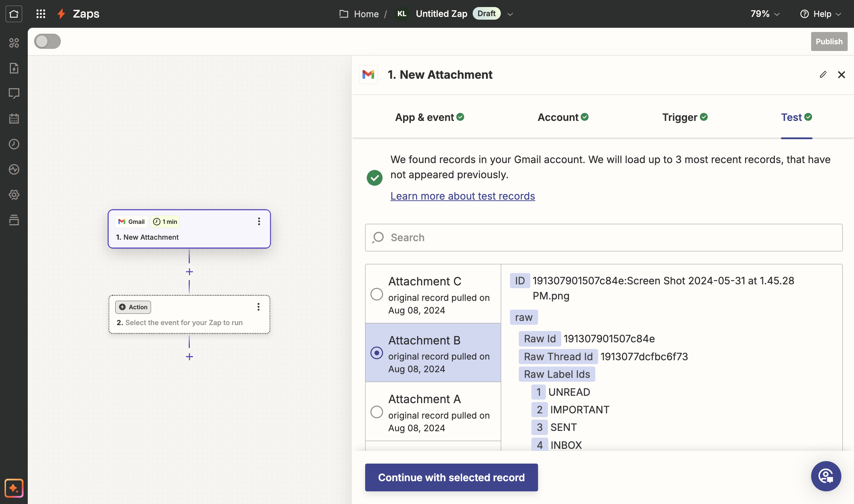854x504 pixels.
Task: Add a step between Gmail and Action
Action: coord(189,272)
